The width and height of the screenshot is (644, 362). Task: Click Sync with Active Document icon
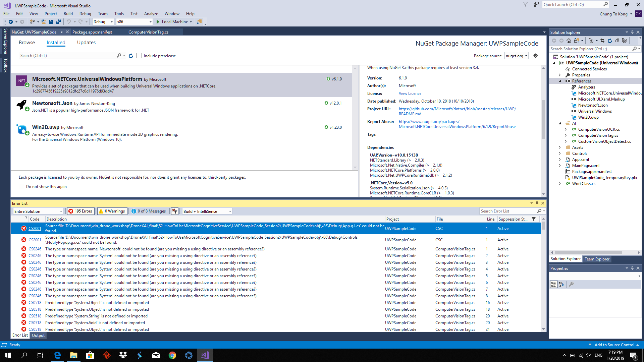point(602,41)
